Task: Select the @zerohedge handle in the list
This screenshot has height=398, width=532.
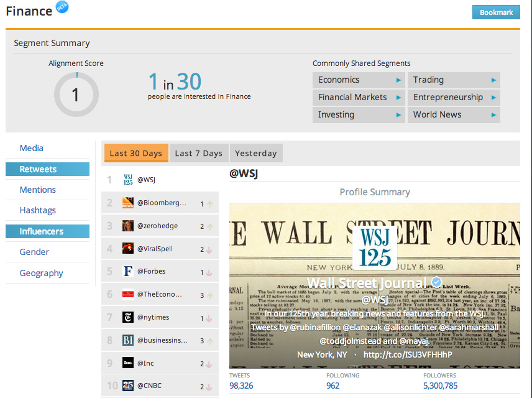Action: click(x=157, y=226)
